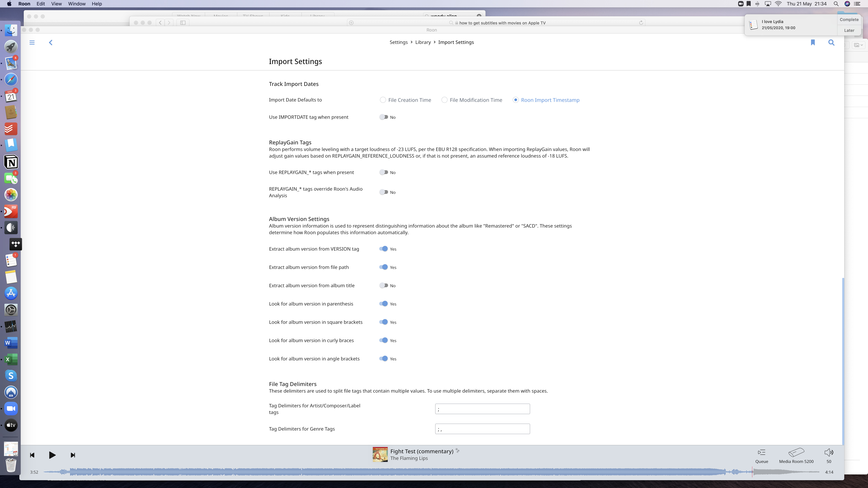Open Trash from the Dock
The height and width of the screenshot is (488, 868).
(11, 465)
